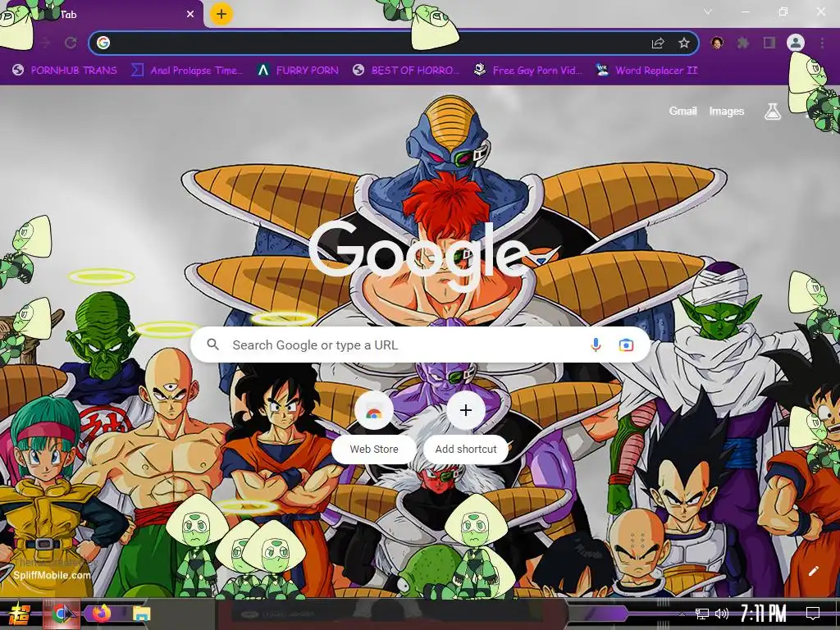This screenshot has height=630, width=840.
Task: Customize this page with the pencil icon
Action: point(813,571)
